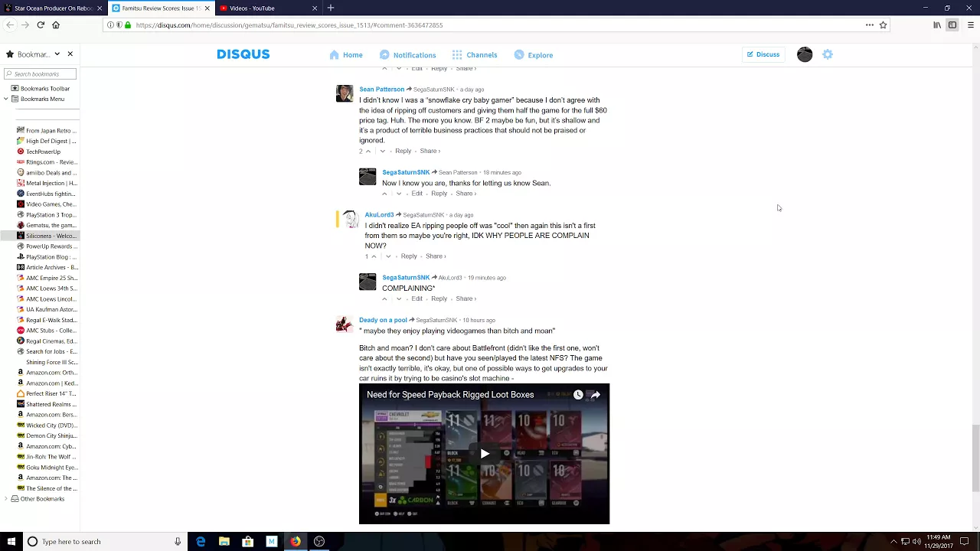This screenshot has height=551, width=980.
Task: Open Microsoft Store from the taskbar
Action: tap(248, 542)
